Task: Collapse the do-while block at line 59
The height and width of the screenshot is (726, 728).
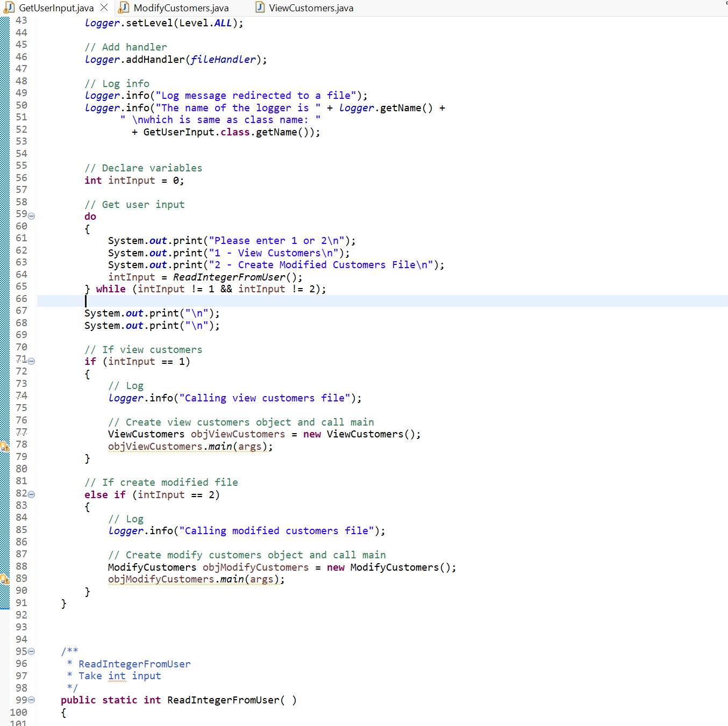Action: 31,215
